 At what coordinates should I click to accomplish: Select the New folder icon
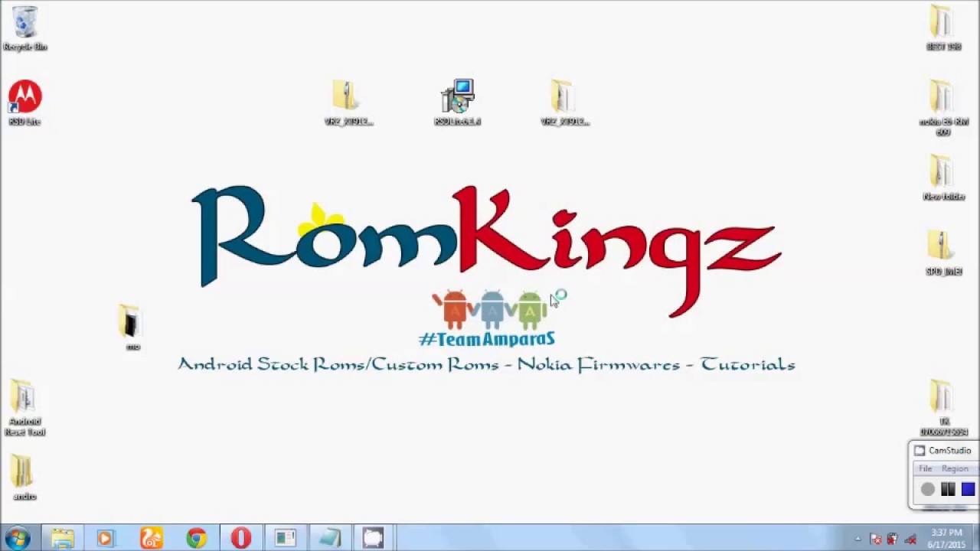click(943, 178)
